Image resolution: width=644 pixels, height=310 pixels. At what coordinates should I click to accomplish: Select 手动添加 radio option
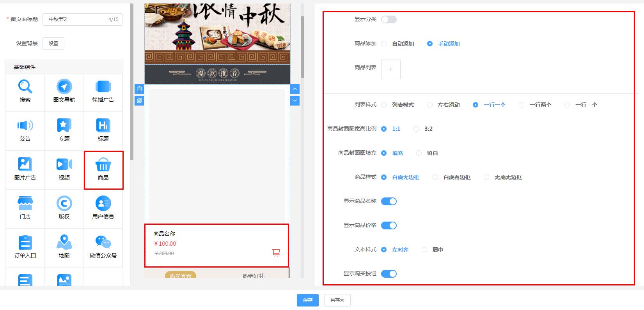click(x=444, y=44)
